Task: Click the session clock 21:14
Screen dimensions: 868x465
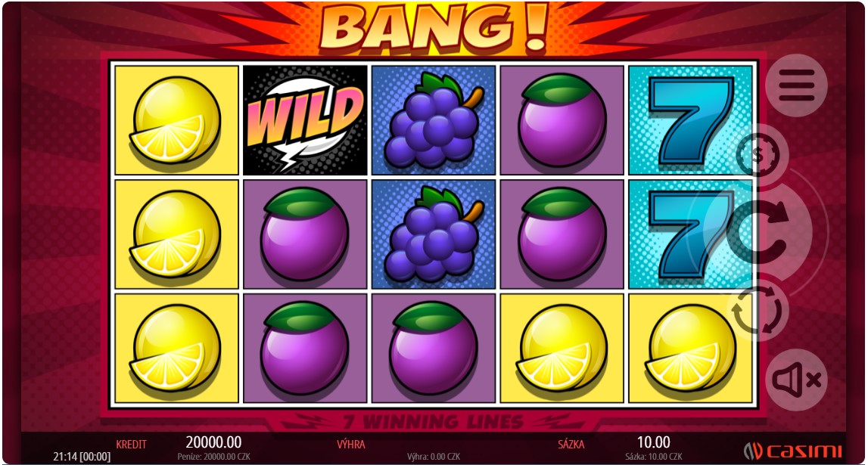Action: coord(66,457)
